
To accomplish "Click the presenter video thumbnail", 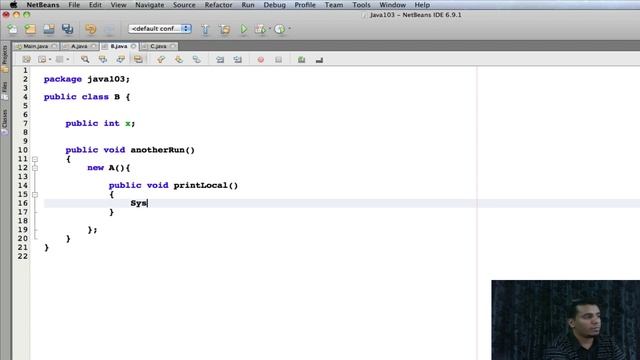I will click(x=566, y=320).
